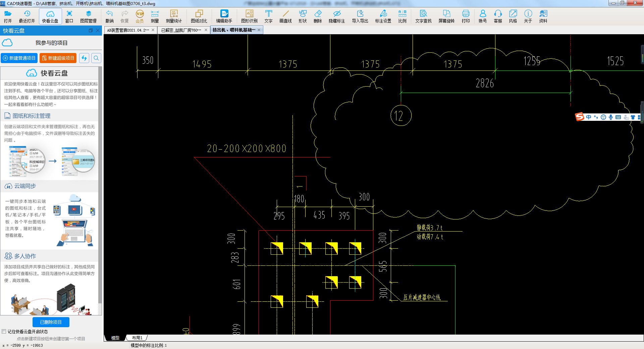Image resolution: width=644 pixels, height=349 pixels.
Task: Toggle Sogou input Chinese/English mode (中)
Action: coord(589,117)
